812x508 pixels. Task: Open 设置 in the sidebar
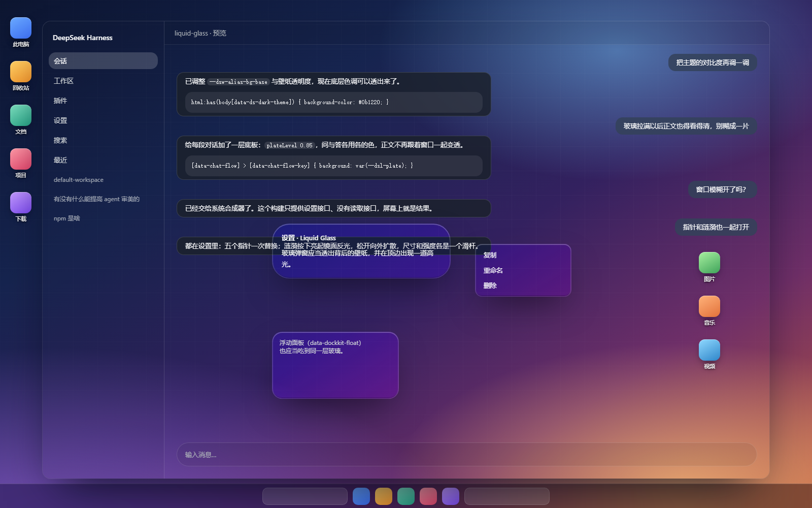[x=103, y=120]
